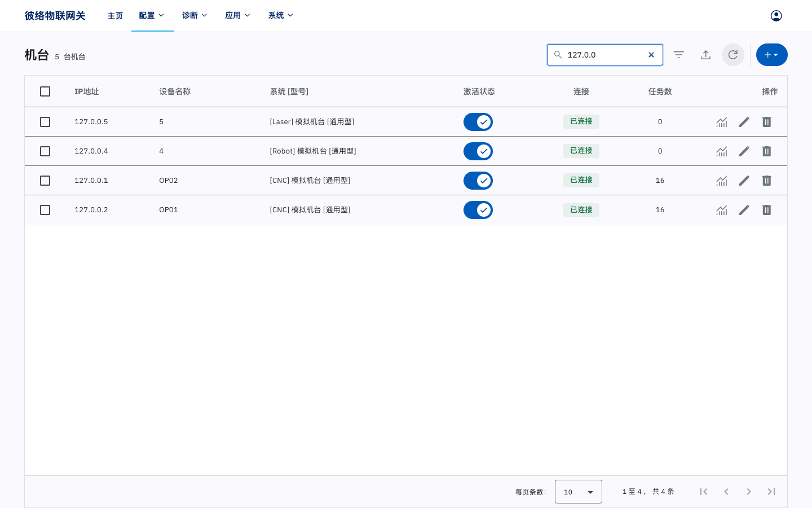The height and width of the screenshot is (508, 812).
Task: Expand the 应用 menu
Action: [x=238, y=16]
